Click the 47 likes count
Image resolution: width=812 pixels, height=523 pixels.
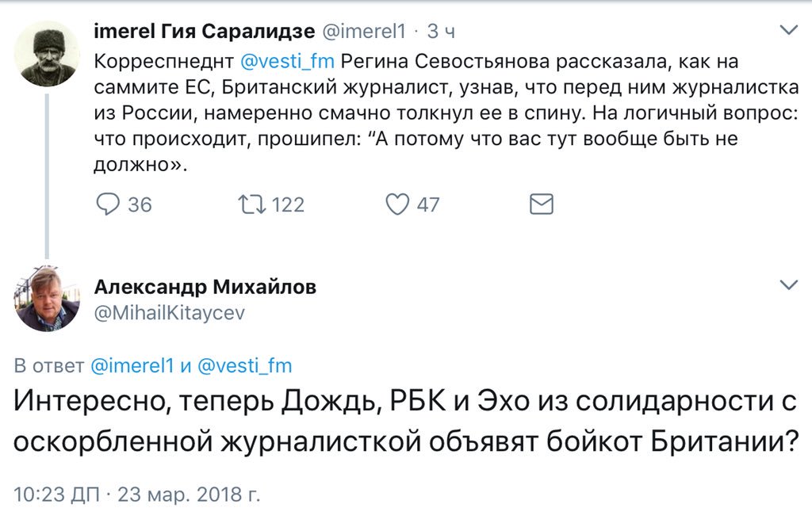point(428,204)
